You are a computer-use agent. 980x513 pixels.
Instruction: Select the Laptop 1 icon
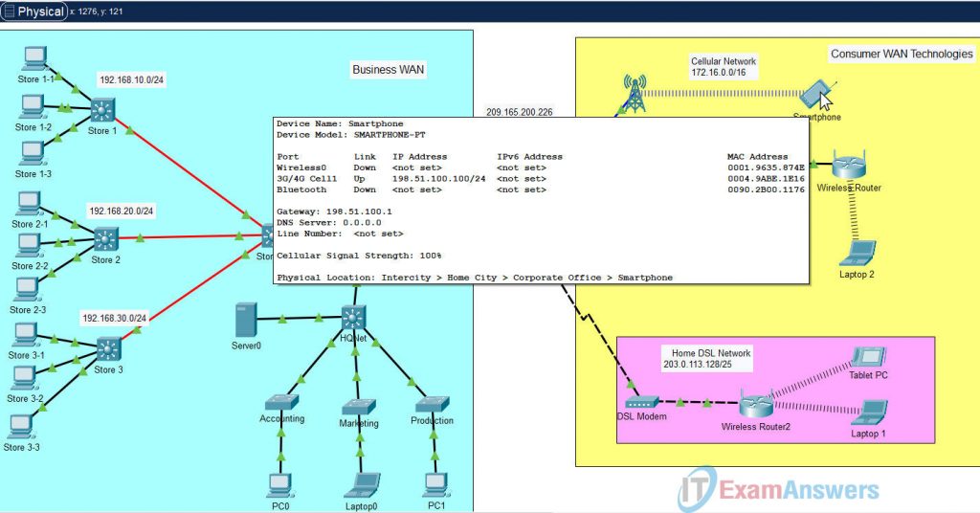click(869, 413)
